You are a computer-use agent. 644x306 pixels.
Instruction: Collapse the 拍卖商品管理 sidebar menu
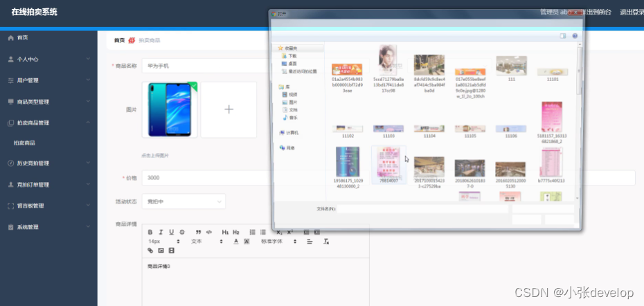coord(48,123)
